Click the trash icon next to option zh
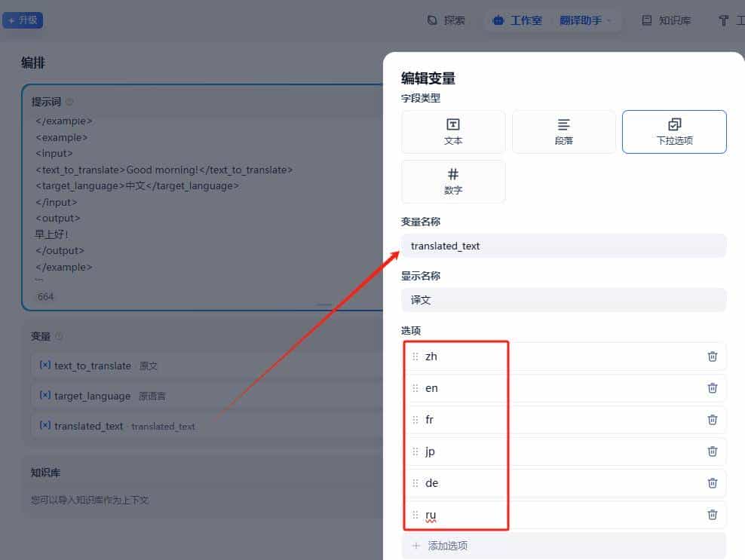 pos(712,356)
